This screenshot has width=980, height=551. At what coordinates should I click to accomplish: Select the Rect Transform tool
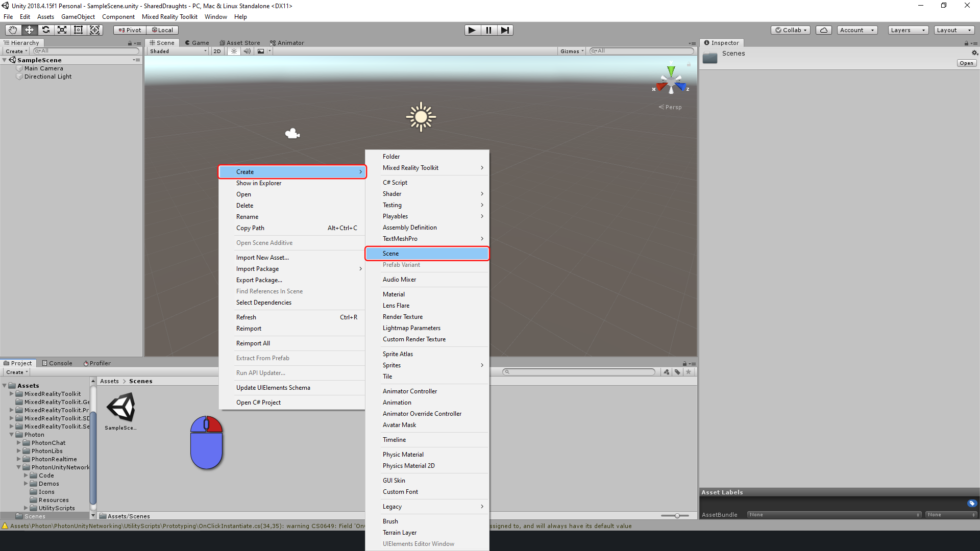click(79, 30)
